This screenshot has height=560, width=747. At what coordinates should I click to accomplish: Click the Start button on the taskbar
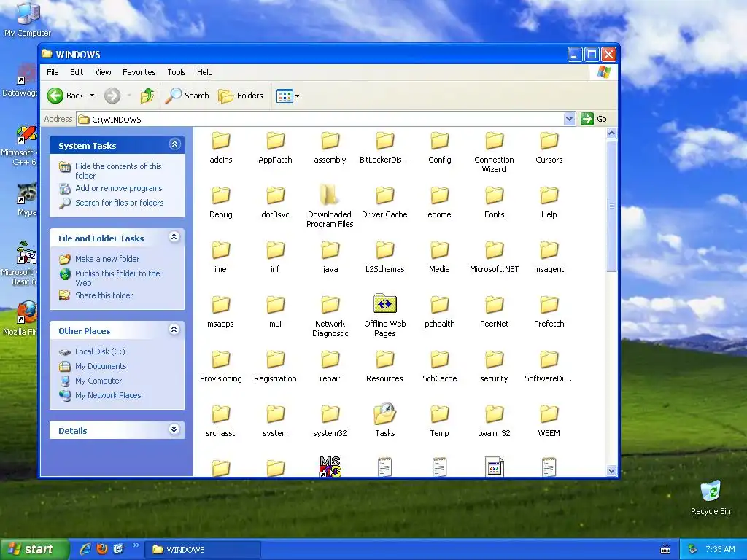(x=34, y=549)
